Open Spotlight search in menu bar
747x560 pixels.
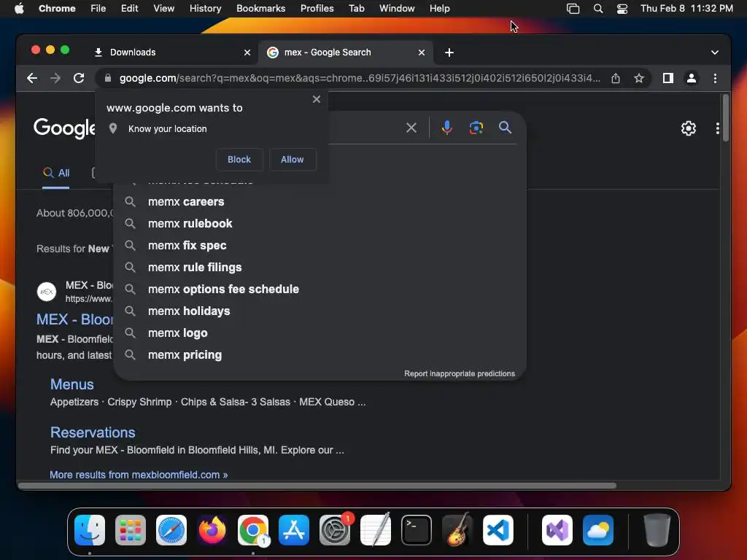click(x=598, y=9)
